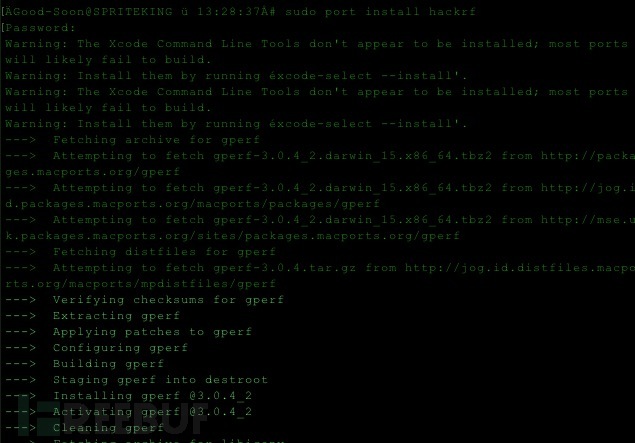Click the first 'xcode-select --install' warning line
This screenshot has height=443, width=635.
coord(236,76)
